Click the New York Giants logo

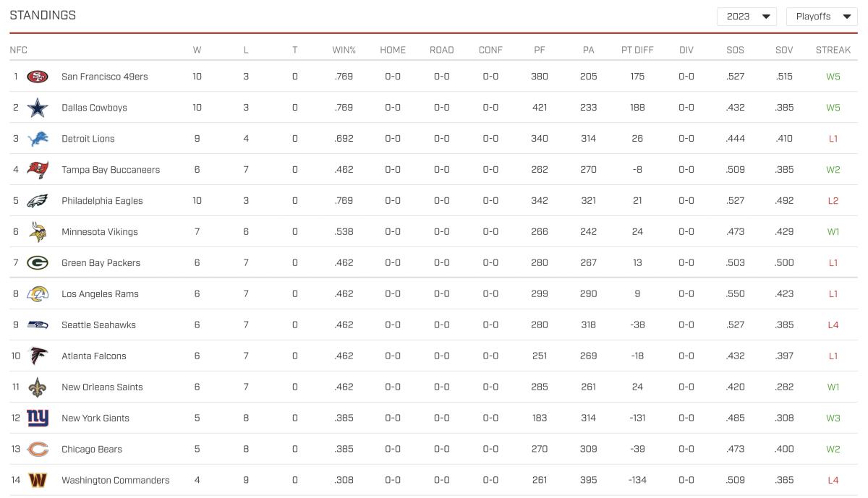click(x=38, y=418)
